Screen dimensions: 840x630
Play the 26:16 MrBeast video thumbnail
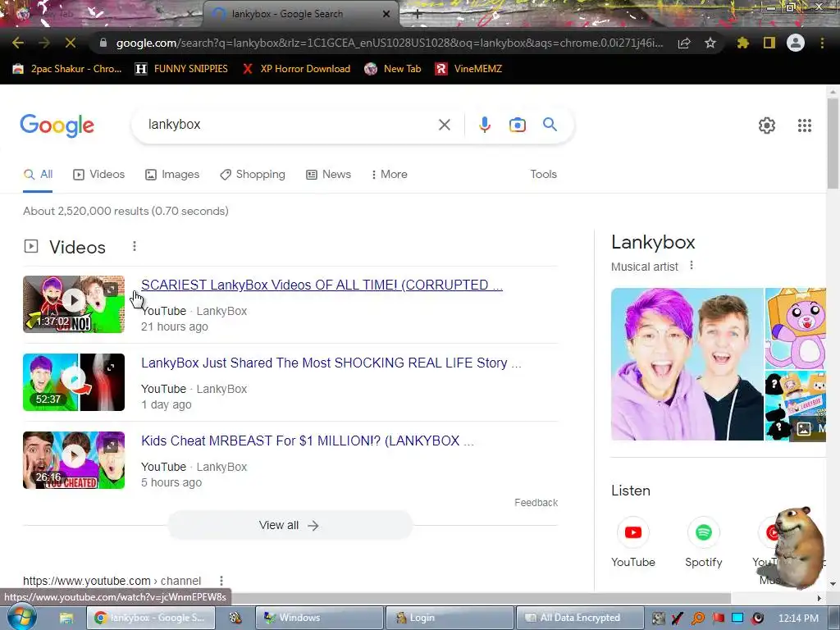click(74, 460)
